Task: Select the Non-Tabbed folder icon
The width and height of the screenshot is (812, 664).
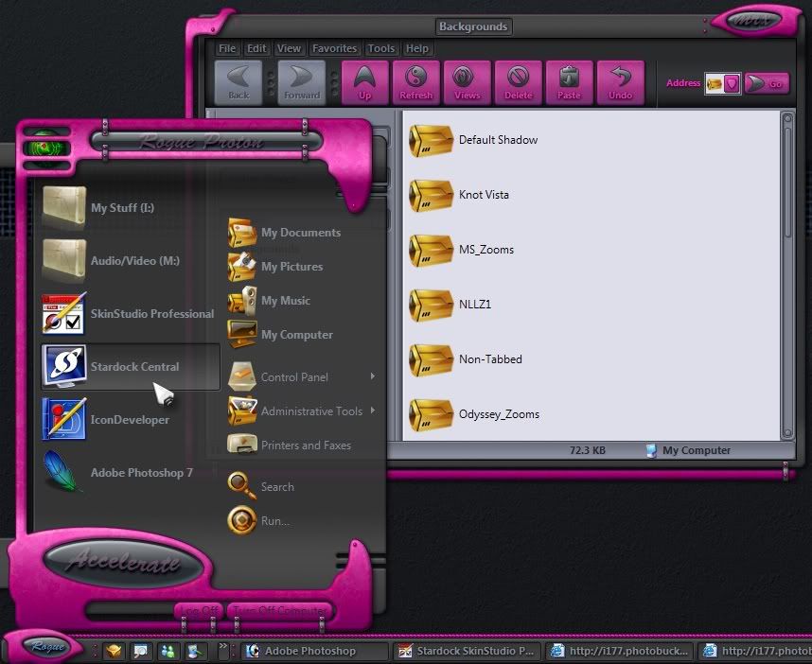Action: [431, 359]
